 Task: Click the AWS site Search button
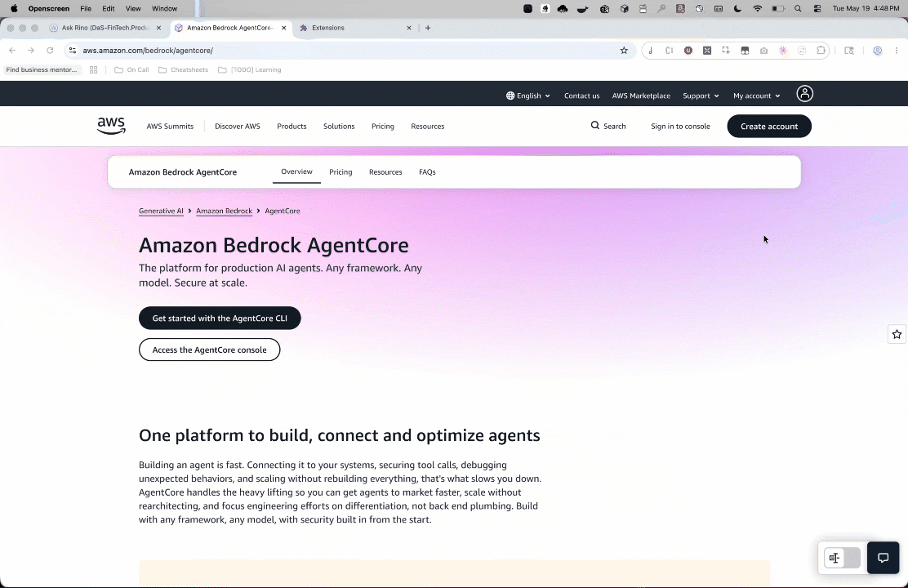[x=608, y=126]
